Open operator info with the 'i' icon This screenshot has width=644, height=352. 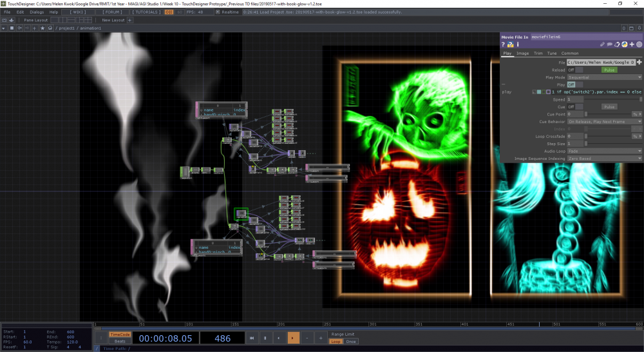[518, 44]
